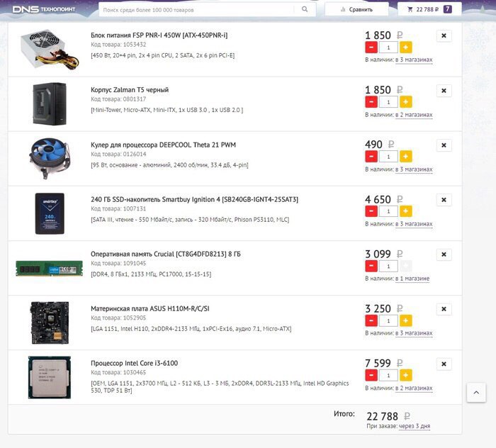This screenshot has width=496, height=448.
Task: Decrease quantity of Crucial 8 ГБ memory
Action: click(371, 266)
